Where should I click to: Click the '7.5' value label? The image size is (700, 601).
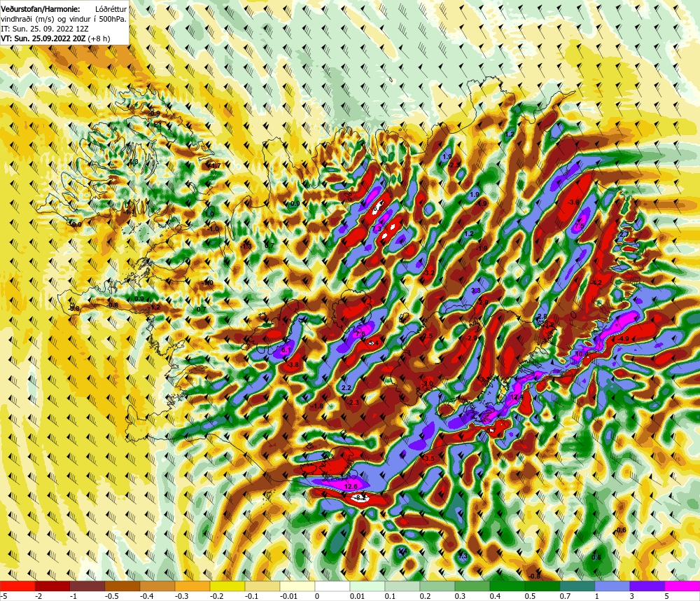(x=579, y=226)
